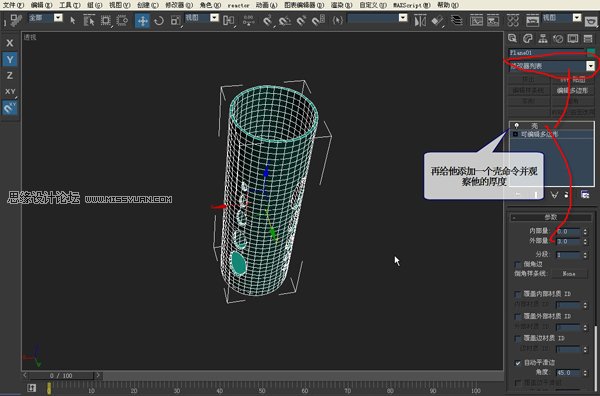The height and width of the screenshot is (396, 600).
Task: Open the 文件 menu
Action: pos(13,5)
